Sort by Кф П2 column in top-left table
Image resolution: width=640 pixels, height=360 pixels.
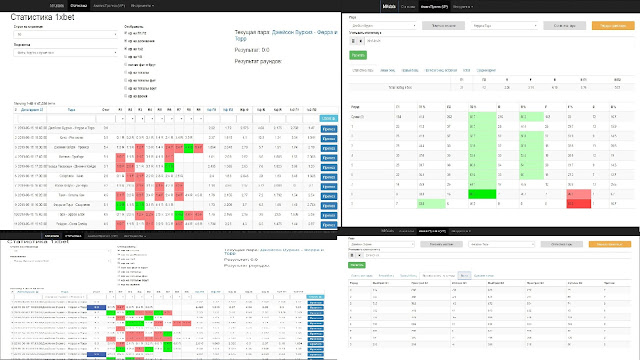(228, 110)
